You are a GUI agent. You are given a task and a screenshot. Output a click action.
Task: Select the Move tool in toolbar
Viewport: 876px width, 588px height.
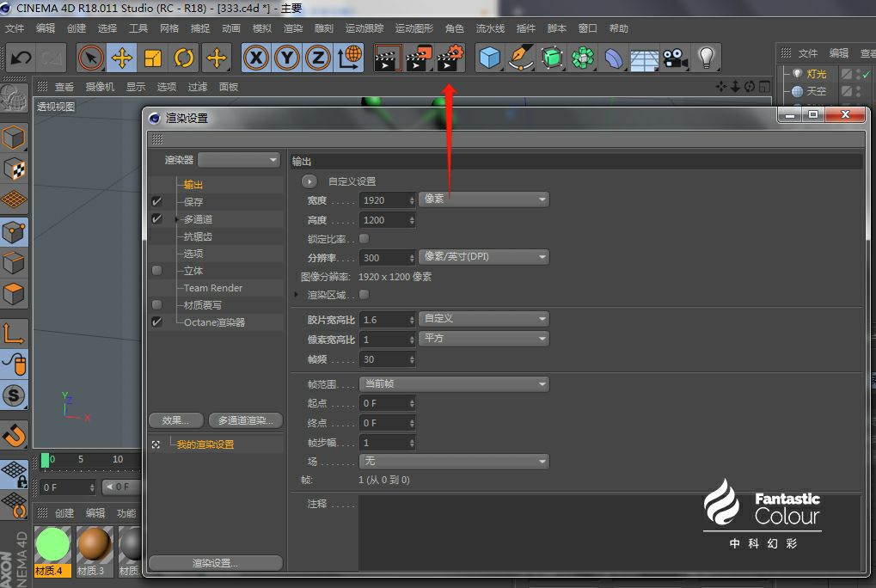122,58
